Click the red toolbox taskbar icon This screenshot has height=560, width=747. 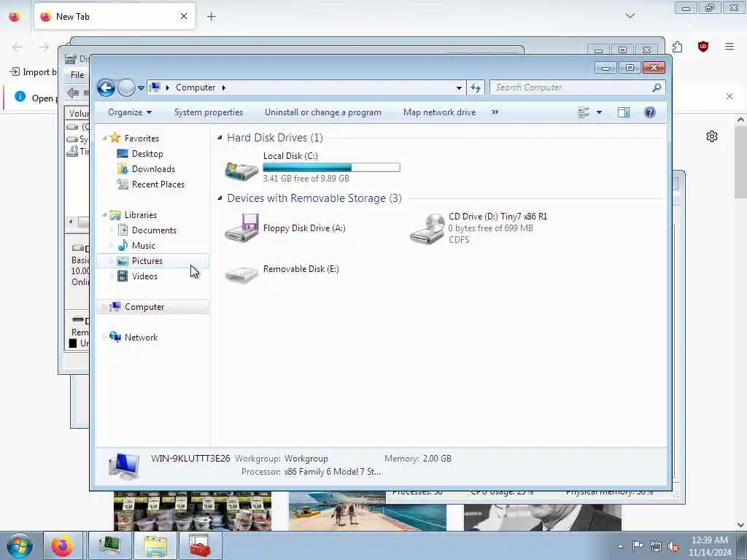200,545
